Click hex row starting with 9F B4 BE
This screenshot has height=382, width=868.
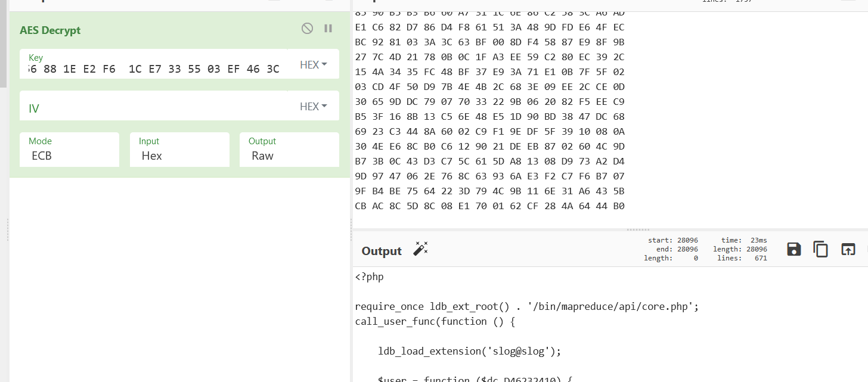489,191
